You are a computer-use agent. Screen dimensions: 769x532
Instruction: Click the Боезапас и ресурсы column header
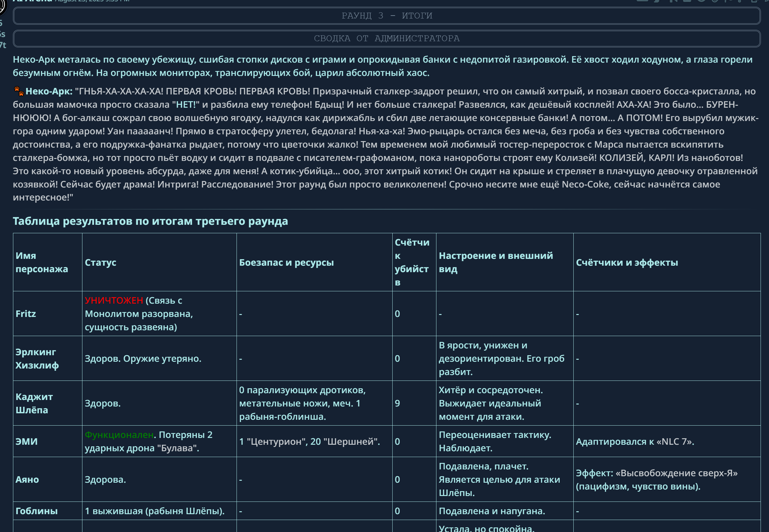[x=286, y=263]
